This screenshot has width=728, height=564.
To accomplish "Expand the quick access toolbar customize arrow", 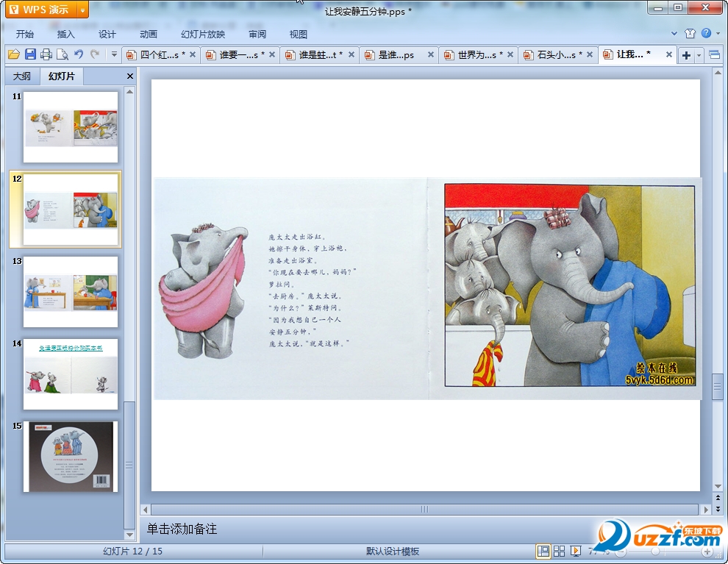I will click(x=114, y=54).
